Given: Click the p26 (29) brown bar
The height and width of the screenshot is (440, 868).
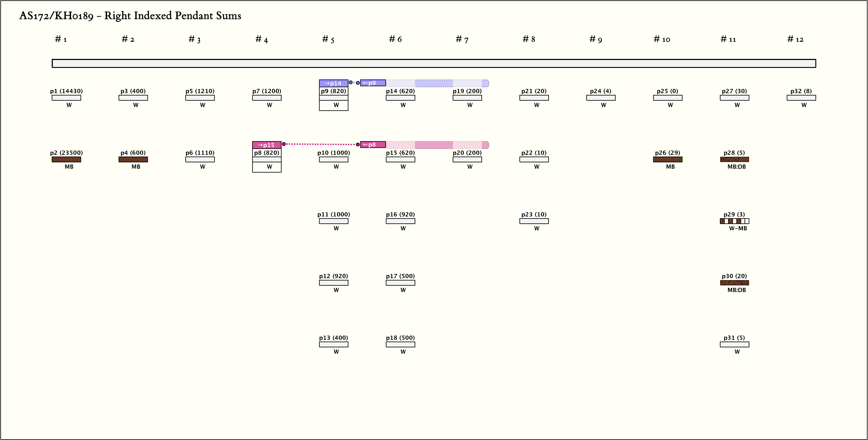Looking at the screenshot, I should coord(668,159).
